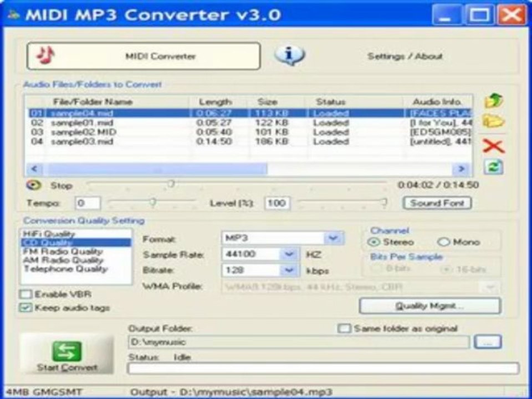Select the Mono channel radio button
532x399 pixels.
point(443,242)
